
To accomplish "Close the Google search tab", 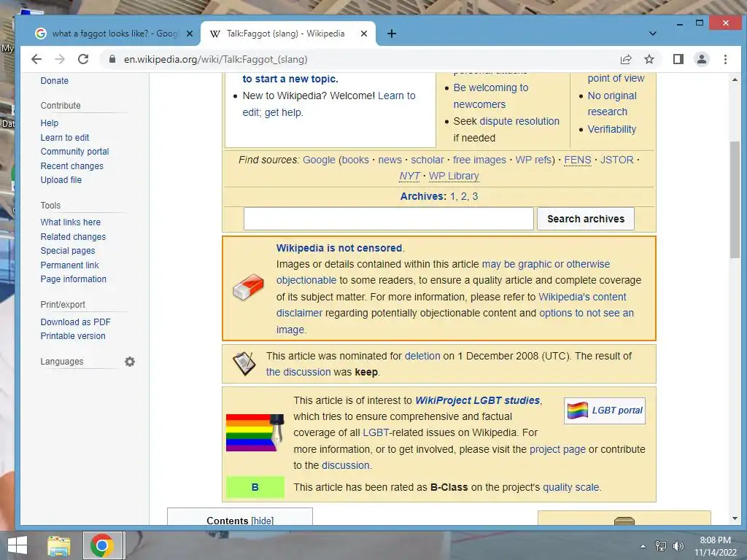I will [189, 34].
